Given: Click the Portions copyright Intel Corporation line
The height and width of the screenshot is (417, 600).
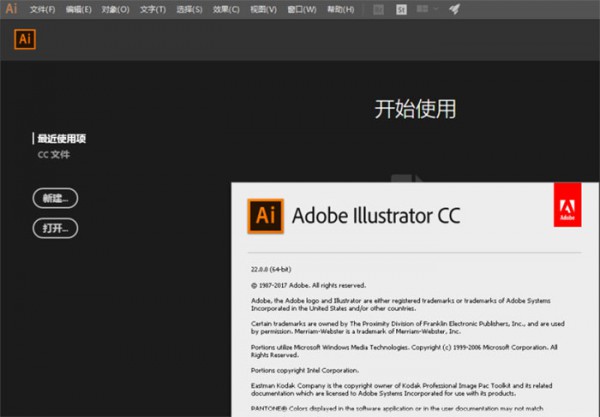Looking at the screenshot, I should [305, 370].
